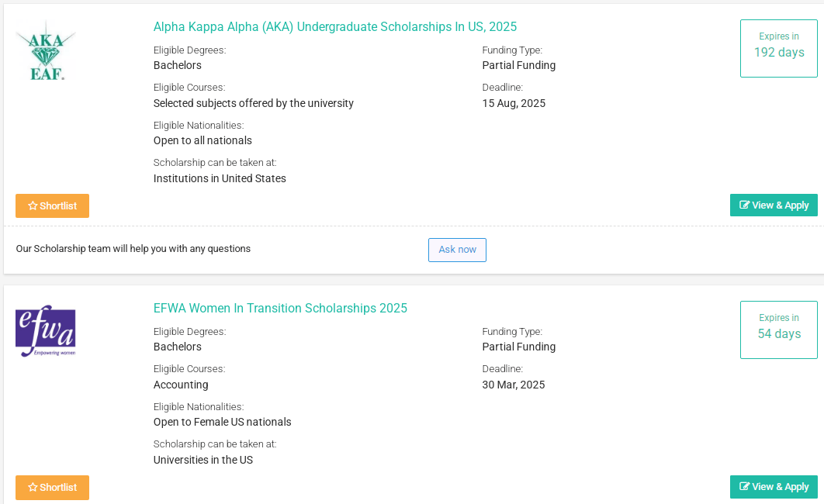Image resolution: width=824 pixels, height=504 pixels.
Task: Click View & Apply for the EFWA scholarship
Action: 774,487
